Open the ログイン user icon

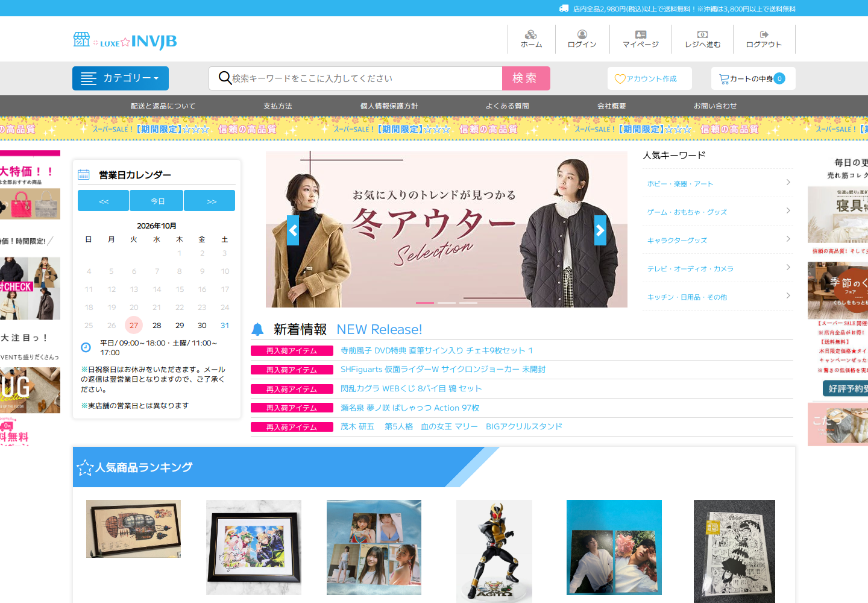point(582,34)
